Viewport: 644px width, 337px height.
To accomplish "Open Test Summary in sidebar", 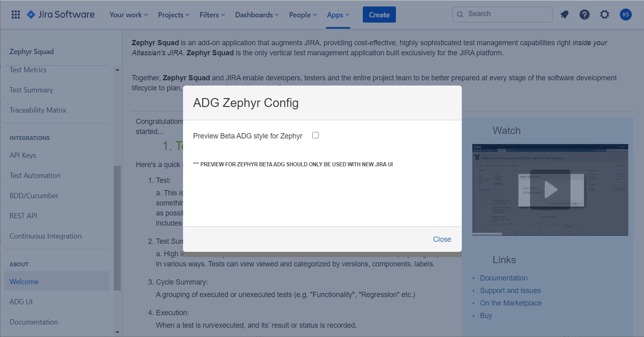I will 31,90.
